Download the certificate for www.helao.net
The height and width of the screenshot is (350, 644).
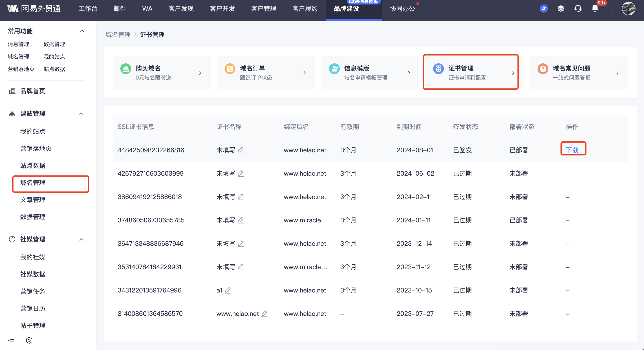point(572,150)
